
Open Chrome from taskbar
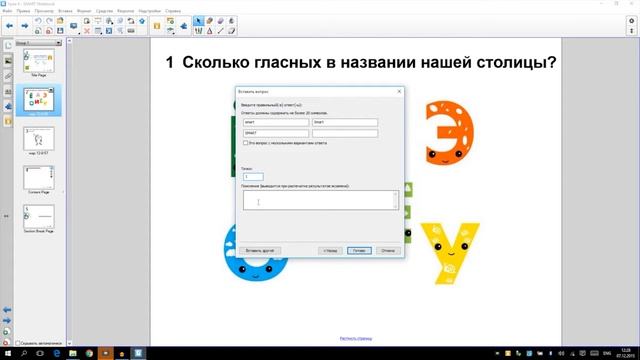coord(89,353)
